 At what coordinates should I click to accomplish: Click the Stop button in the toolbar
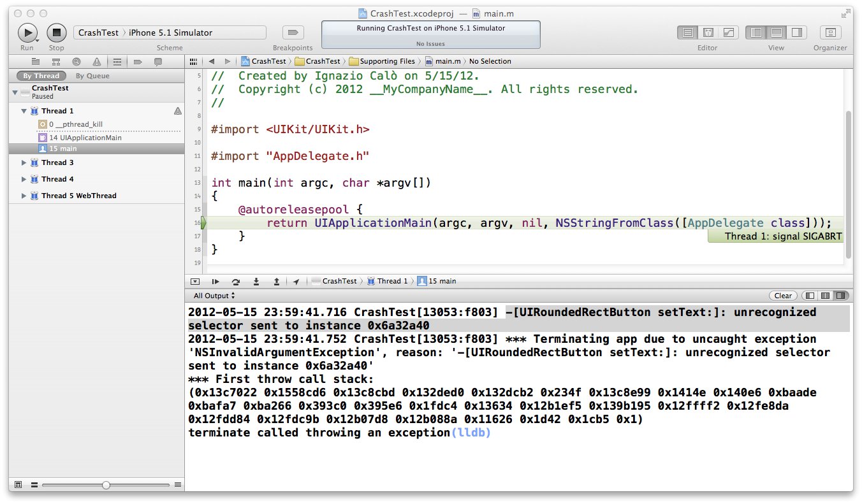(56, 32)
